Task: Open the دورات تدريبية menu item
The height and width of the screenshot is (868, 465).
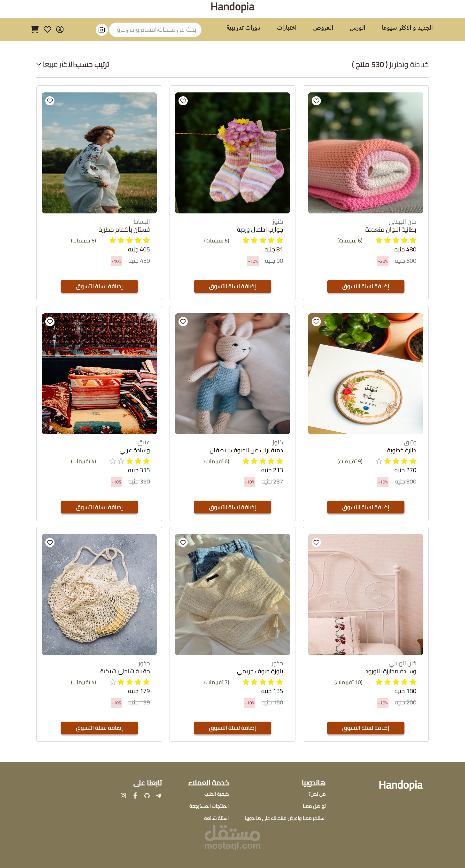Action: (x=243, y=28)
